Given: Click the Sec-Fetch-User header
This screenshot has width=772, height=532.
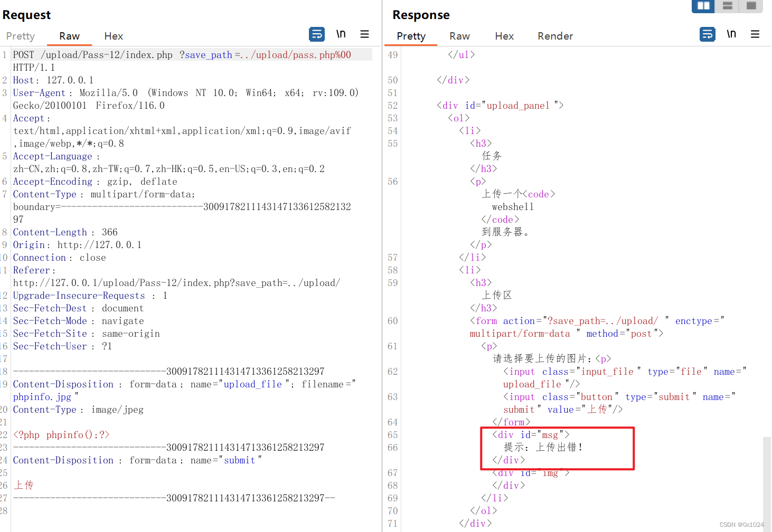Looking at the screenshot, I should pos(62,346).
